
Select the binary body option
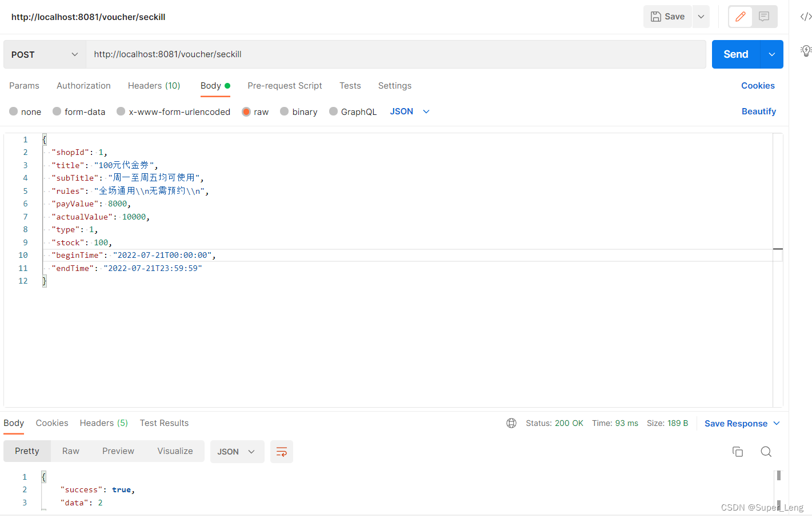285,111
